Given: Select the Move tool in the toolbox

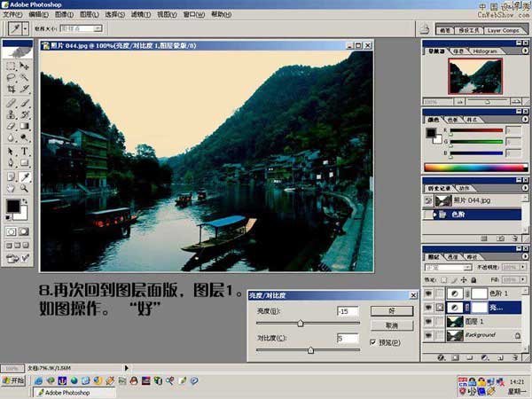Looking at the screenshot, I should pyautogui.click(x=24, y=66).
